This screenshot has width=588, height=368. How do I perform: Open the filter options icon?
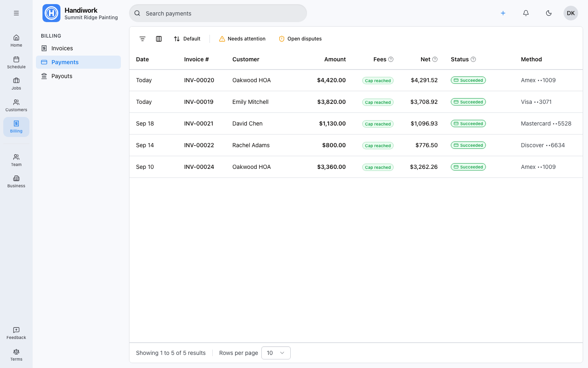coord(143,39)
